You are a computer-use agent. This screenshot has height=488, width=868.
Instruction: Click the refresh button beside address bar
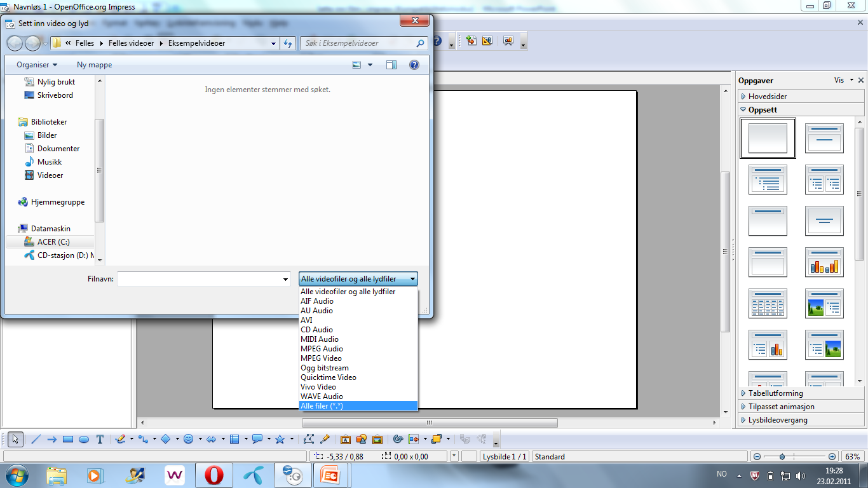pyautogui.click(x=288, y=43)
